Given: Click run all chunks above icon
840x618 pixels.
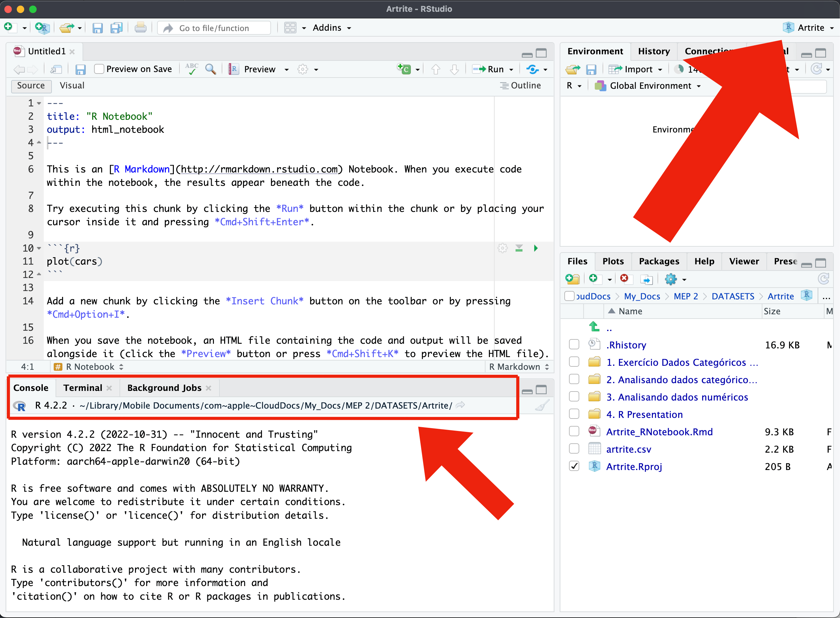Looking at the screenshot, I should (519, 248).
